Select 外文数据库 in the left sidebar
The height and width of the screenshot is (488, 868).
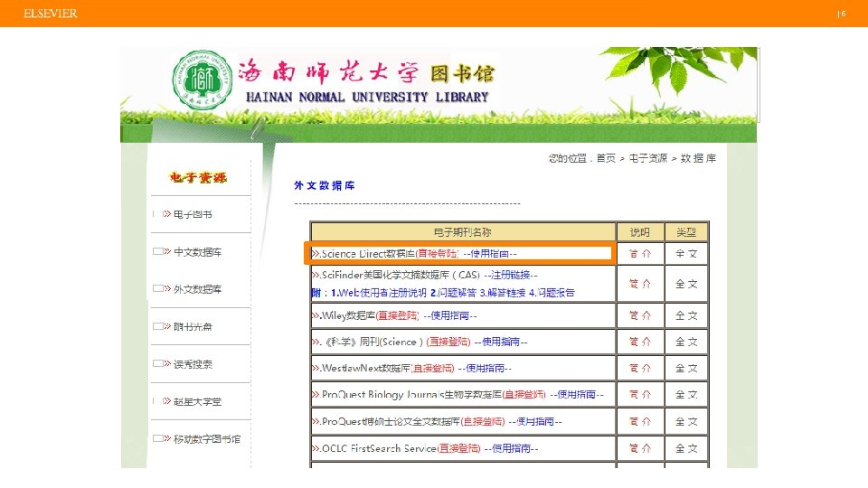point(198,289)
